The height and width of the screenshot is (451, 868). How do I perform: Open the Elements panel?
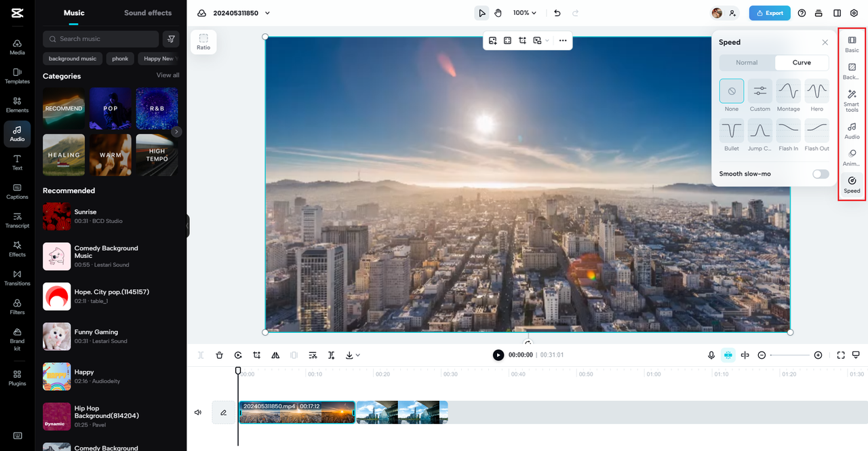[x=17, y=104]
